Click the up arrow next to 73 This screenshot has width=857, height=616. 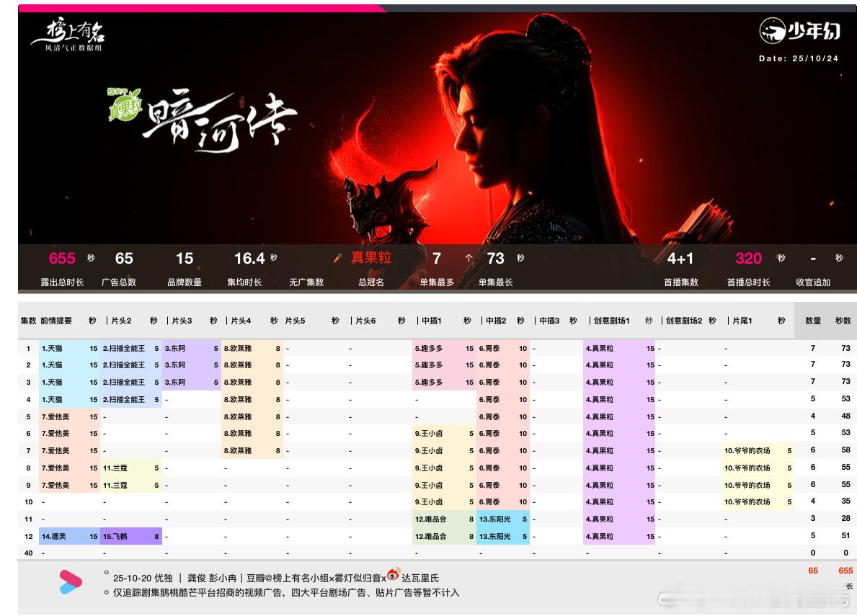[x=469, y=259]
